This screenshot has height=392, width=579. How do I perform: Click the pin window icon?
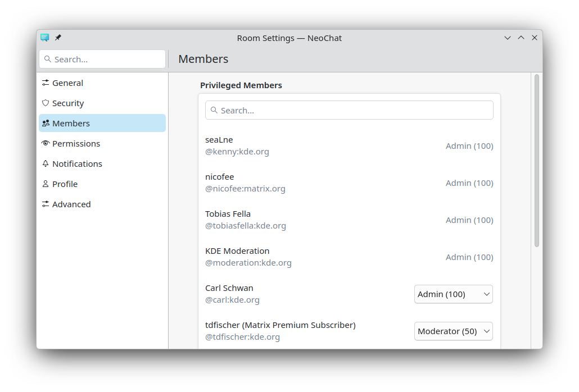[58, 38]
